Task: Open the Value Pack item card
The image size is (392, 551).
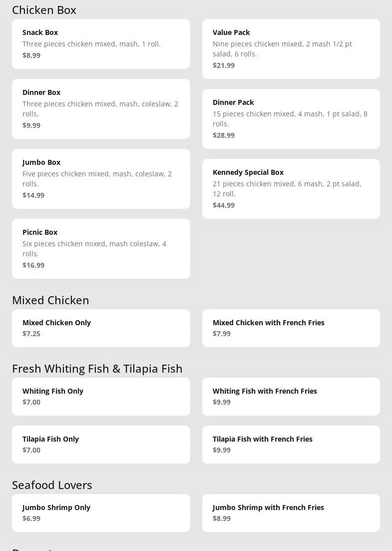Action: click(x=291, y=49)
